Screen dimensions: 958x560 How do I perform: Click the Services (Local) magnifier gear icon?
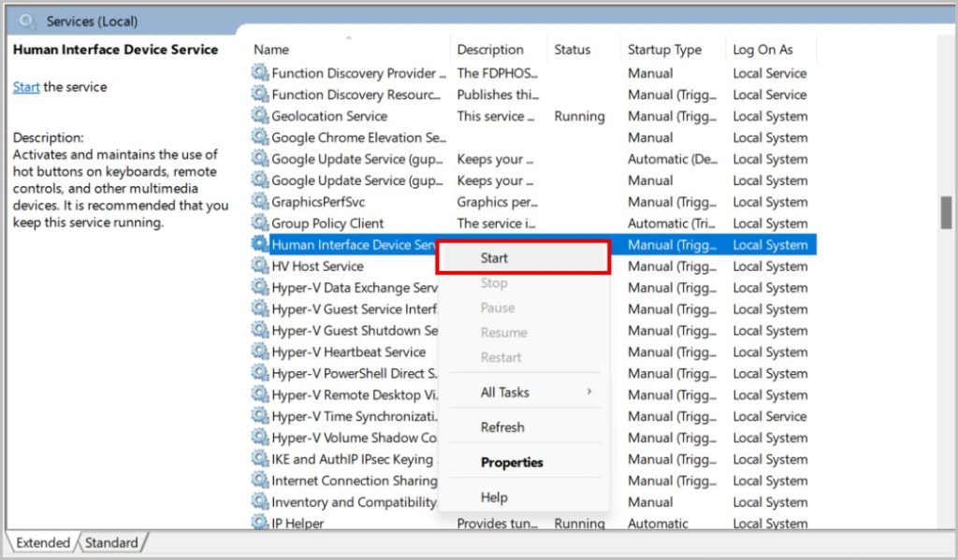pyautogui.click(x=27, y=22)
